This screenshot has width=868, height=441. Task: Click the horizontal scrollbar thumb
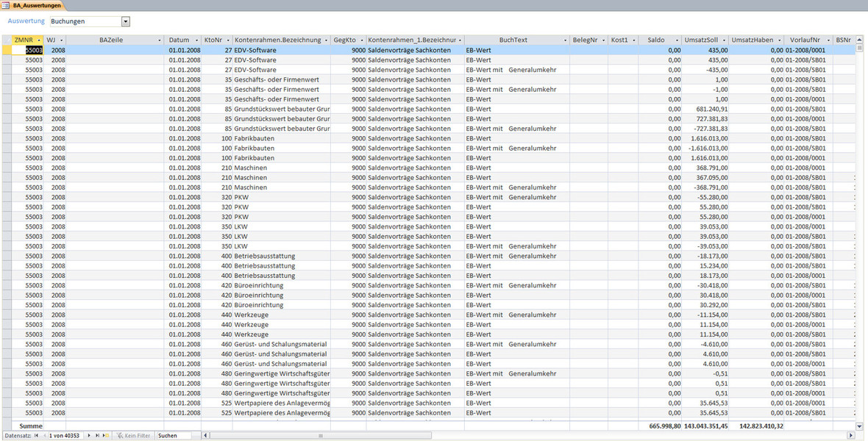(321, 436)
